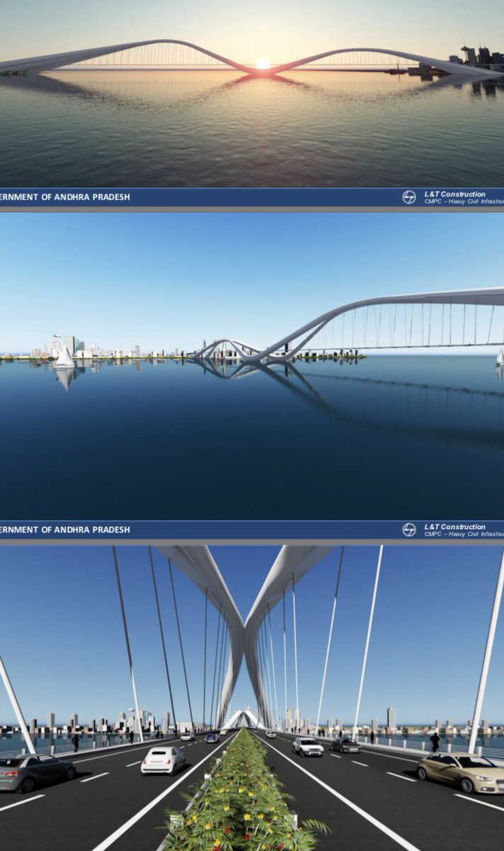Open the daytime side-view bridge rendering
The image size is (504, 851).
[252, 367]
